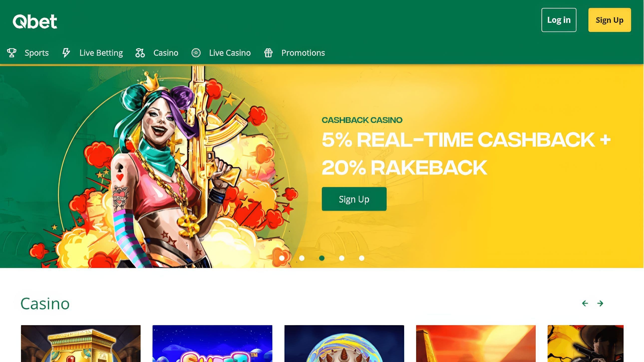Click the Qbet logo

coord(35,21)
